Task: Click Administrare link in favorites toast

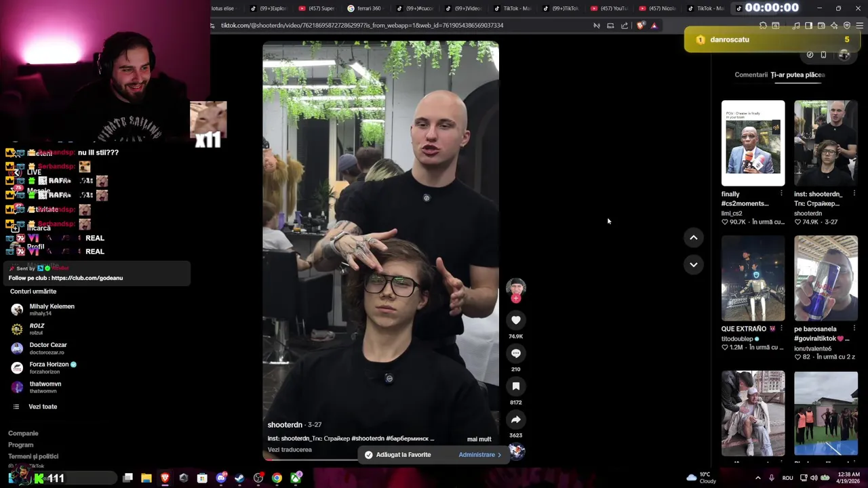Action: (x=479, y=455)
